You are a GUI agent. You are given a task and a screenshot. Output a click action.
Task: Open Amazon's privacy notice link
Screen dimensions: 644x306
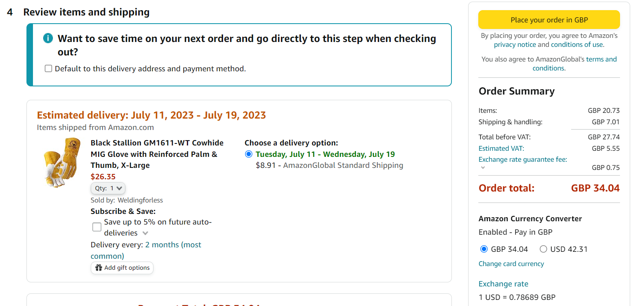click(515, 45)
